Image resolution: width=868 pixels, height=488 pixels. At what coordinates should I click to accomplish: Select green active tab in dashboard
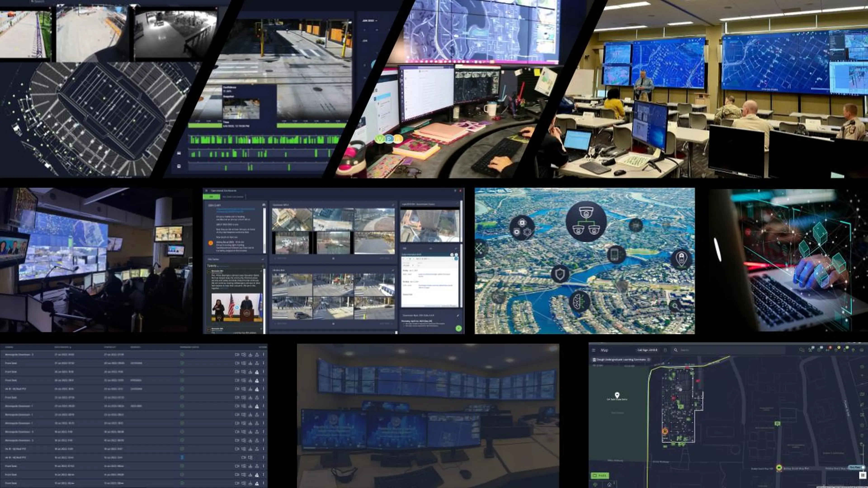point(212,197)
